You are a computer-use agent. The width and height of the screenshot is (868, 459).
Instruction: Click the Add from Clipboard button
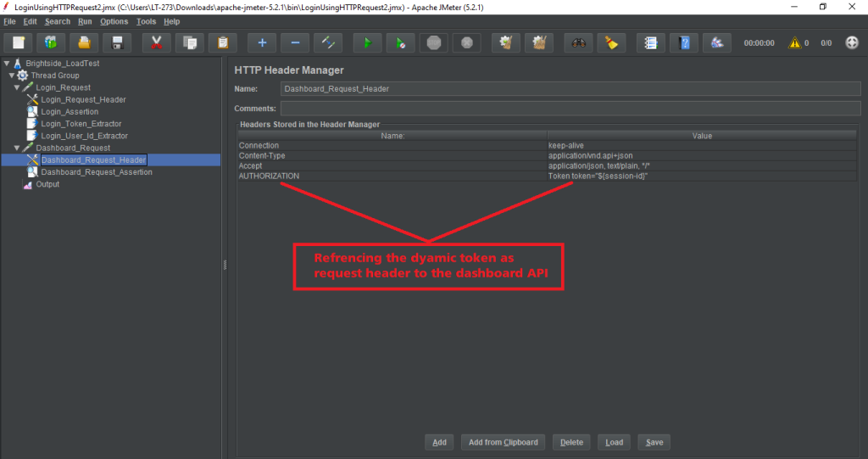click(503, 442)
